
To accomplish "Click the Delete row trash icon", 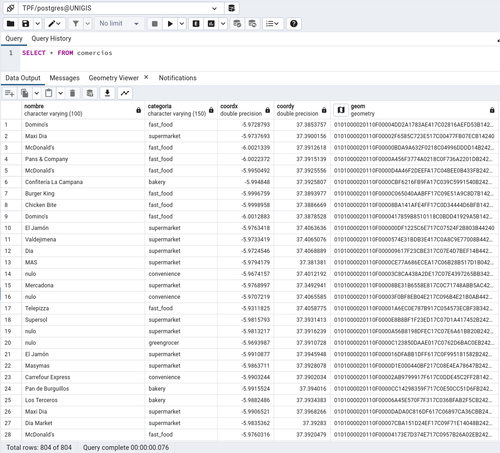I will [x=72, y=93].
